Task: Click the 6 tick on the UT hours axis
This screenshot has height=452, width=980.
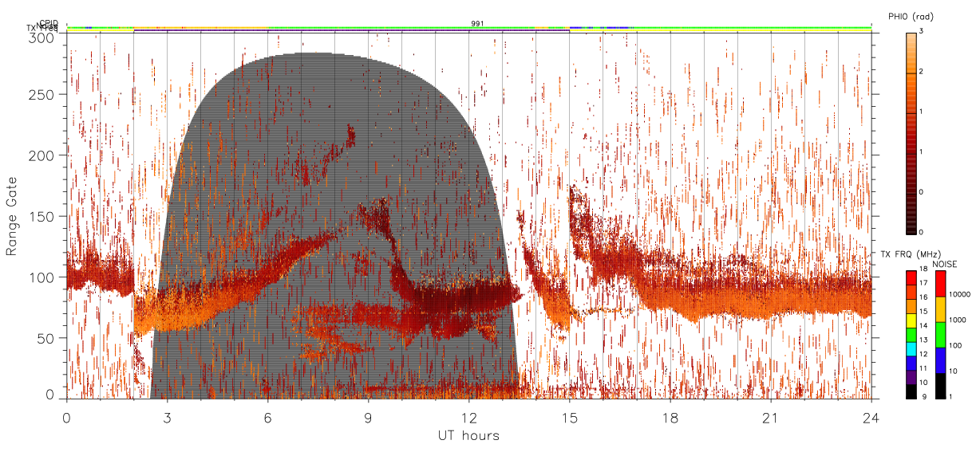Action: [267, 417]
